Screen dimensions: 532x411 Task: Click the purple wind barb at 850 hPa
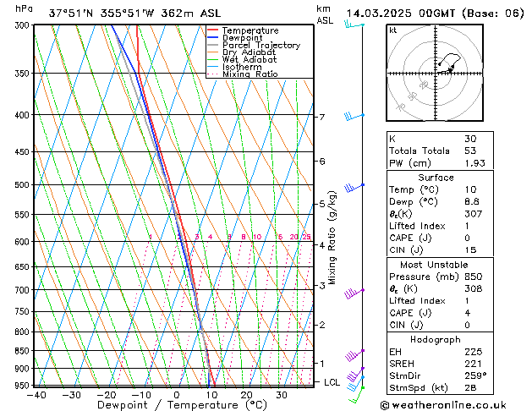pyautogui.click(x=354, y=354)
